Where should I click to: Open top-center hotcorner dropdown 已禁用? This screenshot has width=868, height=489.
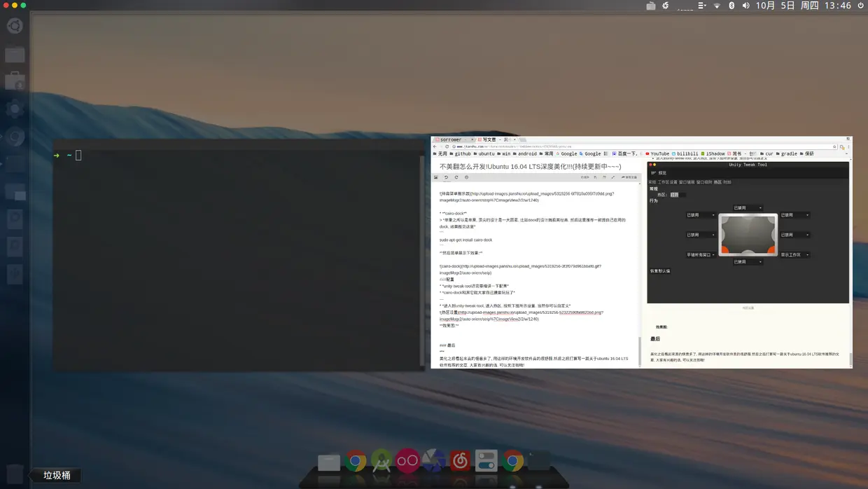pyautogui.click(x=748, y=208)
